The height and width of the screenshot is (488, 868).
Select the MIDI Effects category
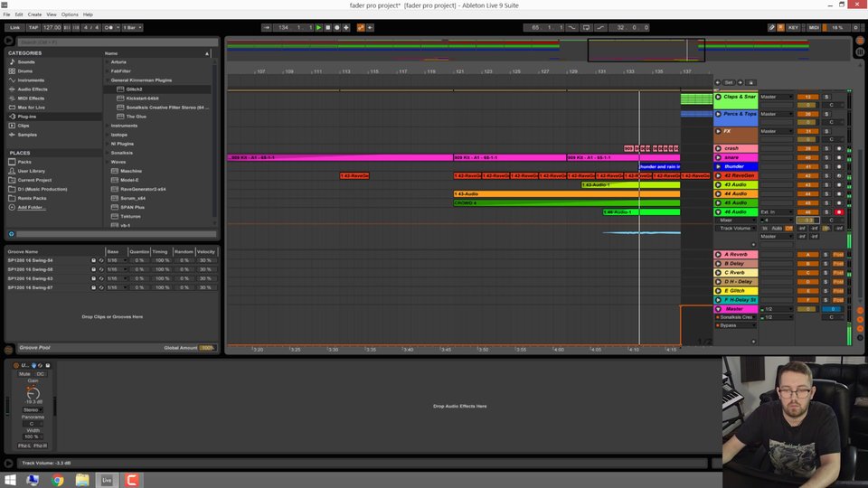[31, 98]
